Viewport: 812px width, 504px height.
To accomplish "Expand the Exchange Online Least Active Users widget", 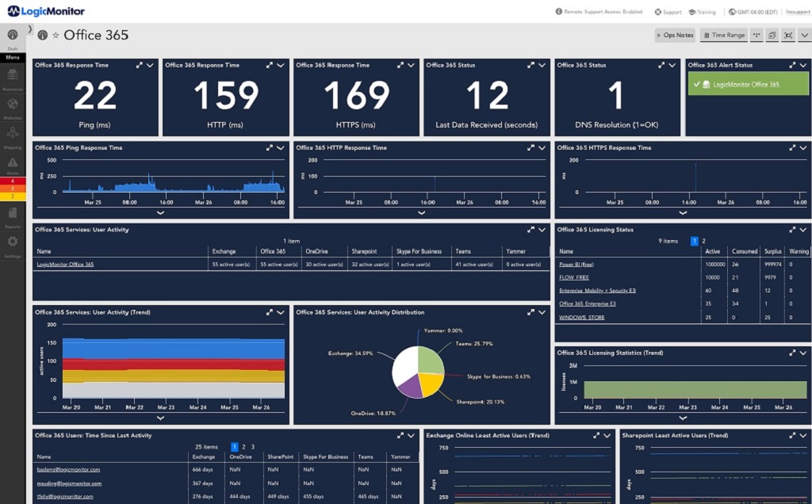I will point(596,436).
